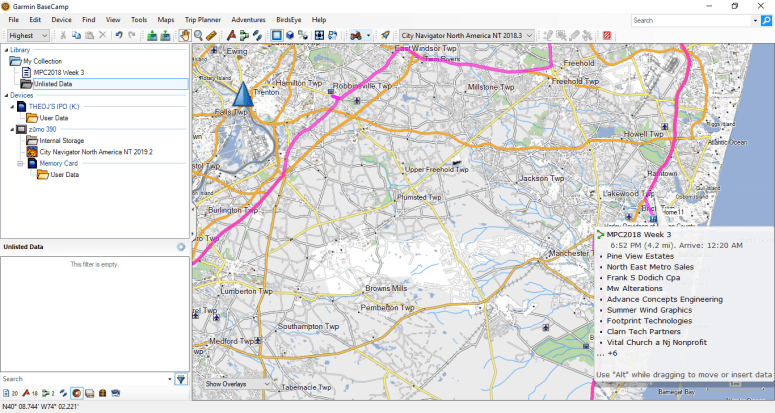Viewport: 775px width, 413px height.
Task: Open the Trip Planner menu
Action: pos(204,19)
